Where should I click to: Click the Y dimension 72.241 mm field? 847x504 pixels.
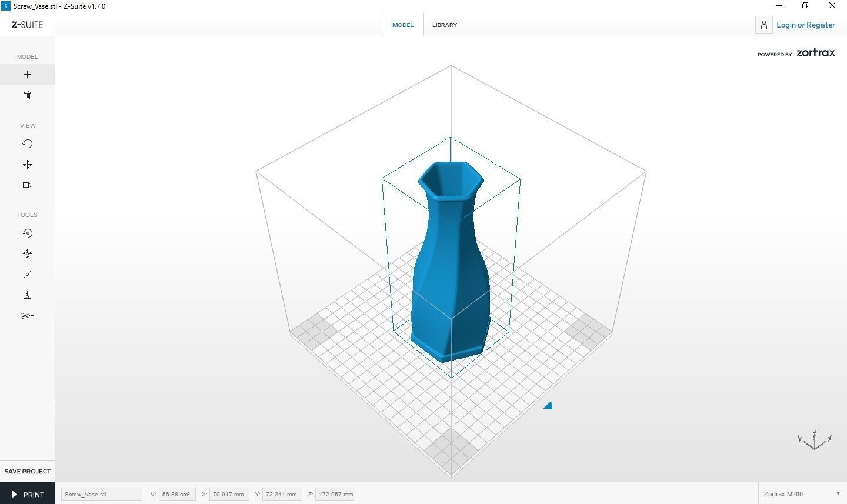tap(282, 494)
